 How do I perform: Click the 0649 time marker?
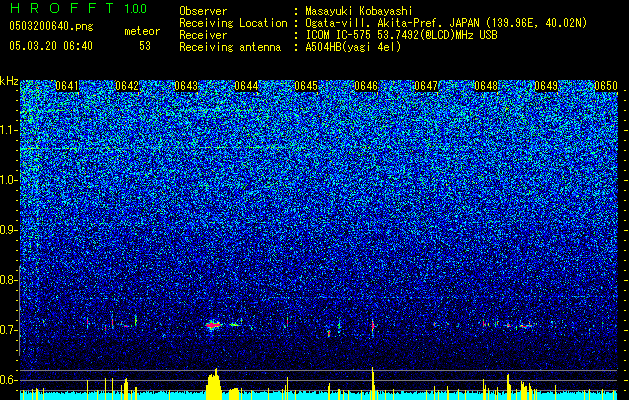coord(546,86)
